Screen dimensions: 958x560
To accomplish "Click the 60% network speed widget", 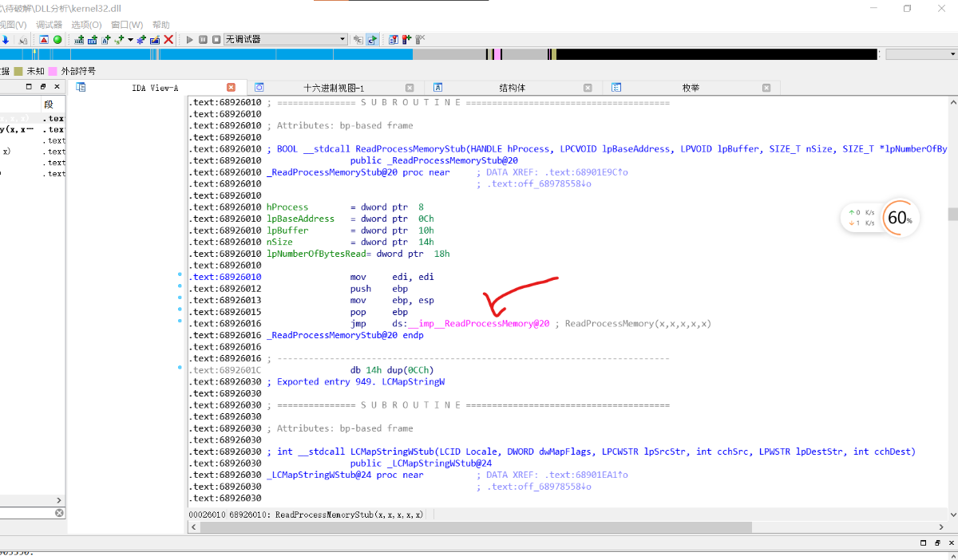I will [x=880, y=218].
